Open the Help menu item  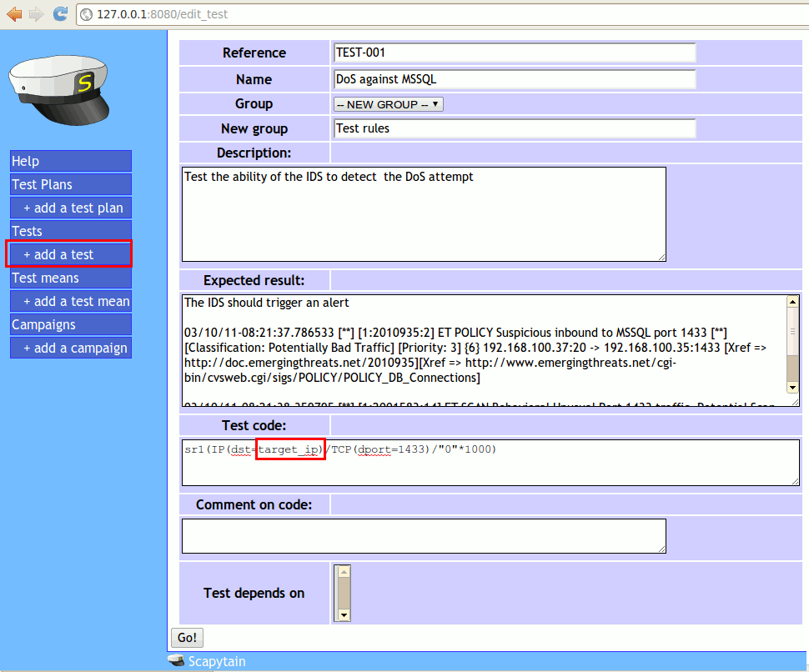(x=71, y=161)
